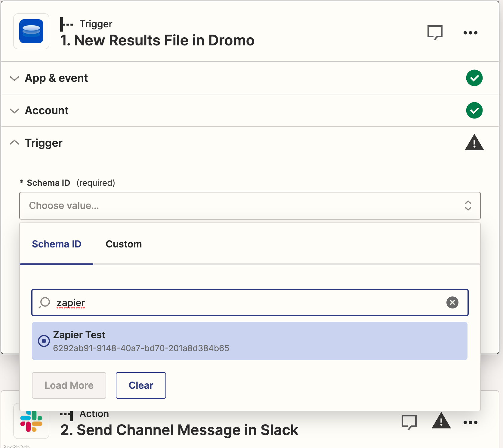Clear the search text with the X icon
The image size is (503, 448).
(452, 302)
